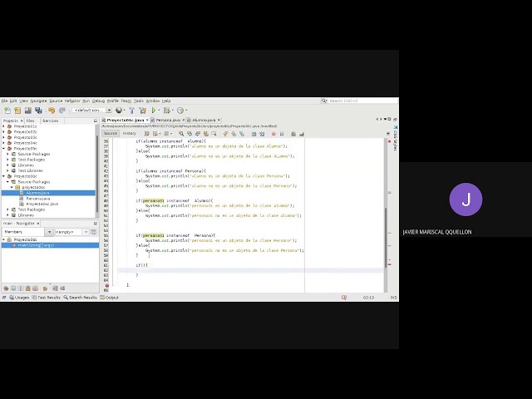
Task: Click the Find Selection magnifier in editor toolbar
Action: (x=181, y=134)
